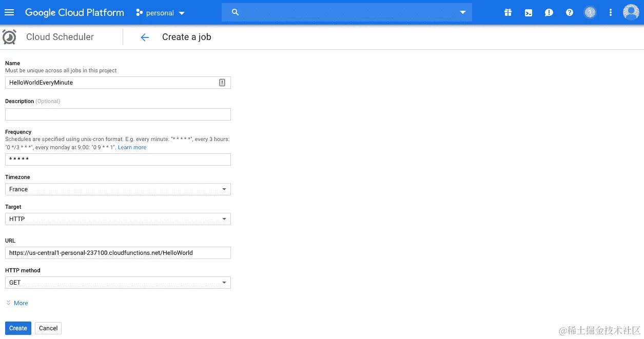Click the Frequency cron input field
Viewport: 644px width, 339px height.
(118, 159)
